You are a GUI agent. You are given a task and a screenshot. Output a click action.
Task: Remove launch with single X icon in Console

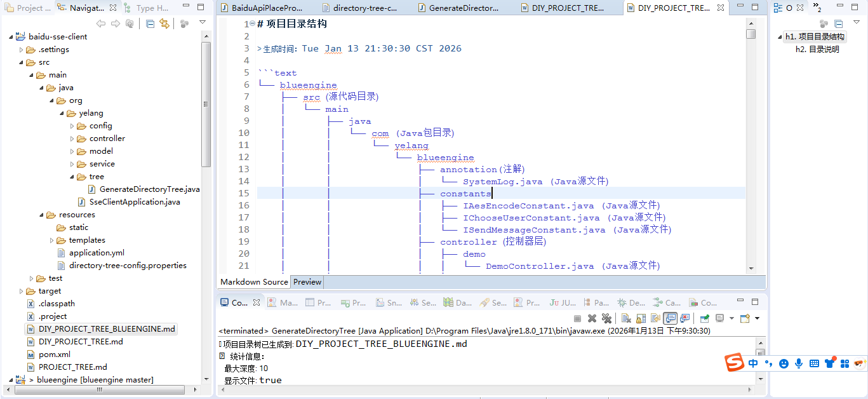[x=592, y=318]
